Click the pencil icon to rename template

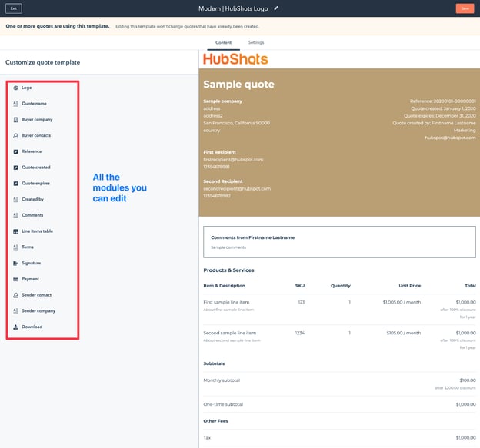point(276,8)
